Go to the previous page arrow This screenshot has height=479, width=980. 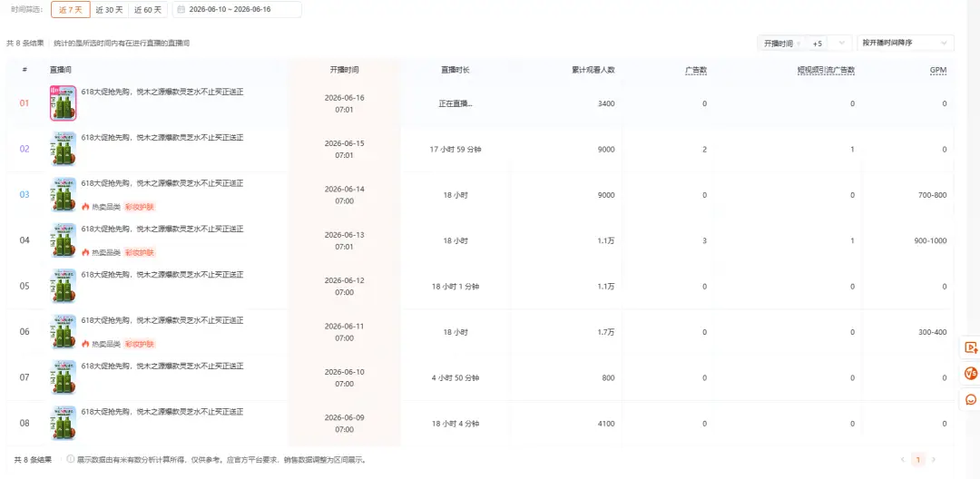click(902, 460)
